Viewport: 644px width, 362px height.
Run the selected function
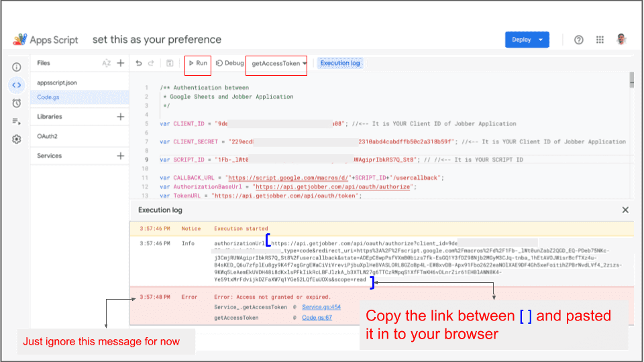coord(198,63)
